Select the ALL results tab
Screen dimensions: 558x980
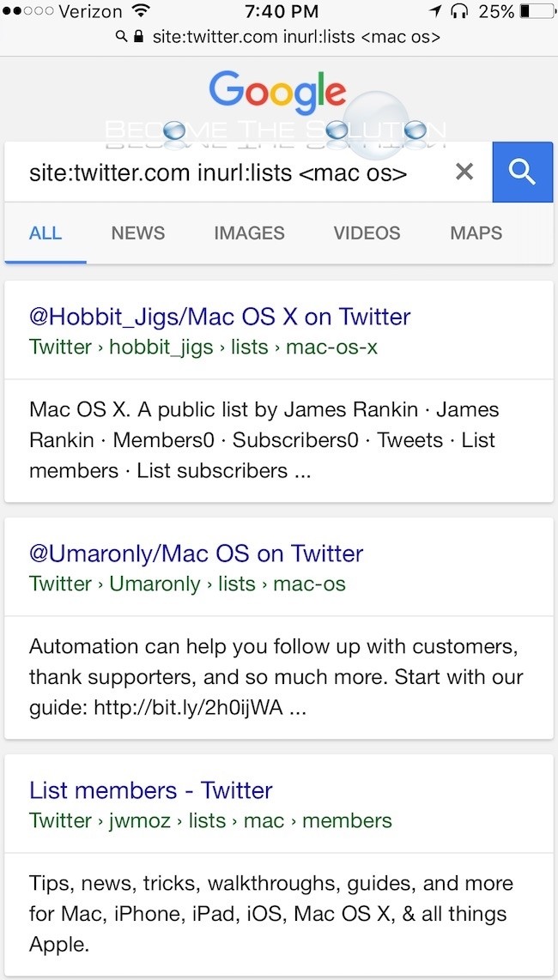[45, 233]
